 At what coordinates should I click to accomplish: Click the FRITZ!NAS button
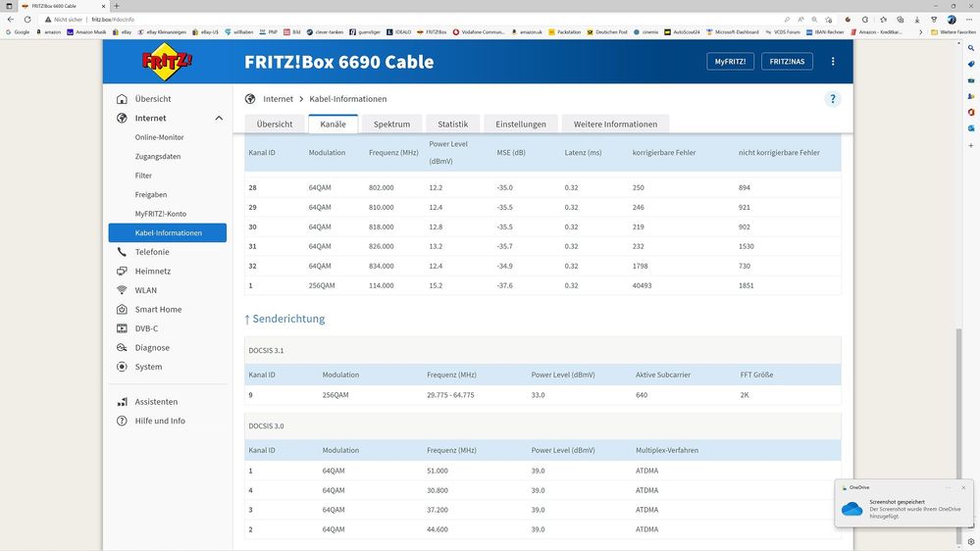click(787, 61)
